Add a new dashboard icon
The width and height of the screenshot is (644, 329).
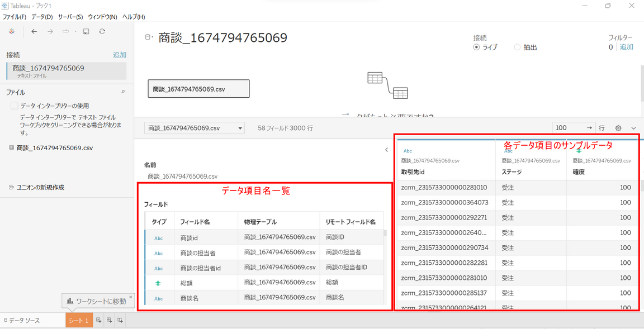pyautogui.click(x=109, y=320)
